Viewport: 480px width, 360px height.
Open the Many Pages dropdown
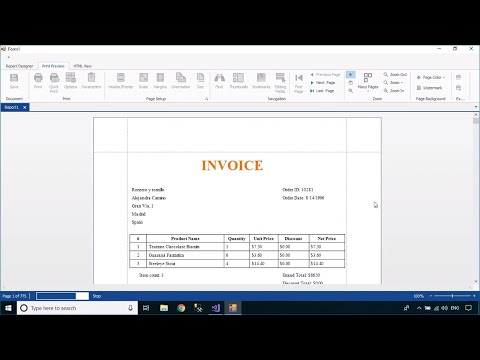click(368, 82)
